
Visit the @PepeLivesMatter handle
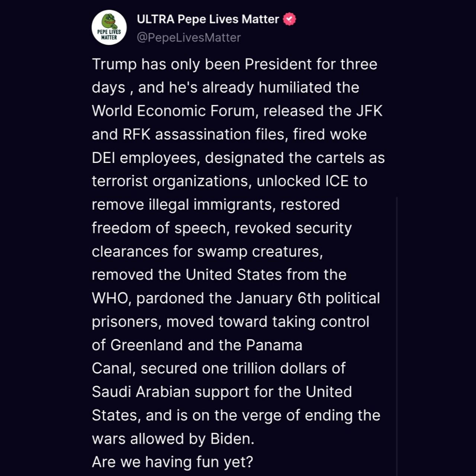pyautogui.click(x=189, y=38)
